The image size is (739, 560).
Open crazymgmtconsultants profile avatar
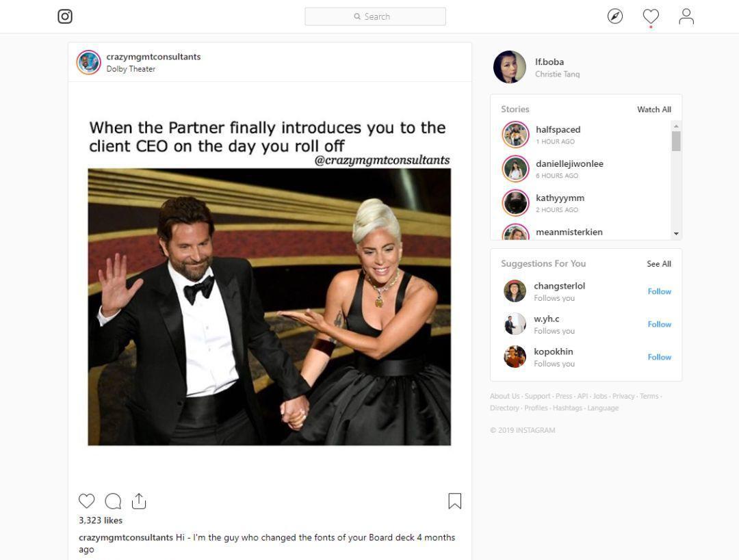pyautogui.click(x=88, y=62)
